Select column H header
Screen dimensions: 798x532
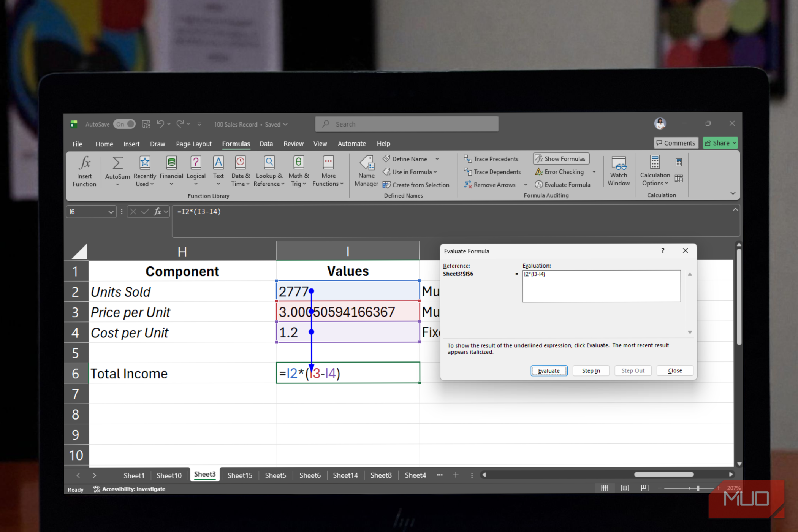click(182, 252)
